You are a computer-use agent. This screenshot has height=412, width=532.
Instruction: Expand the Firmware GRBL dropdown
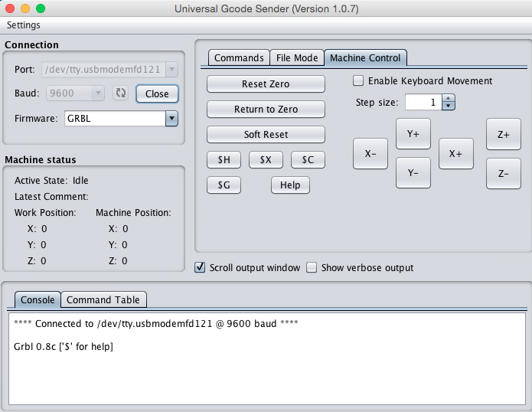click(x=171, y=119)
